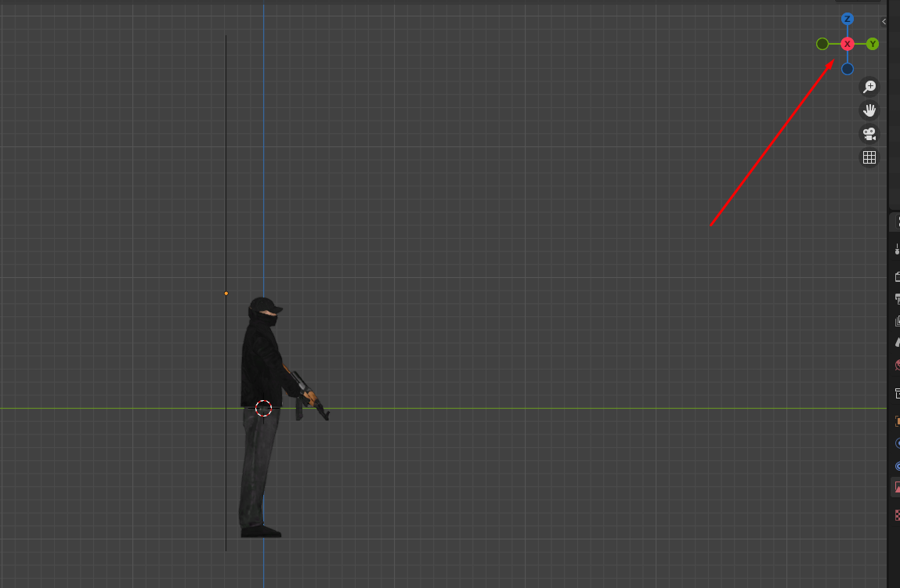
Task: Select the masked gunman reference image
Action: pos(262,352)
